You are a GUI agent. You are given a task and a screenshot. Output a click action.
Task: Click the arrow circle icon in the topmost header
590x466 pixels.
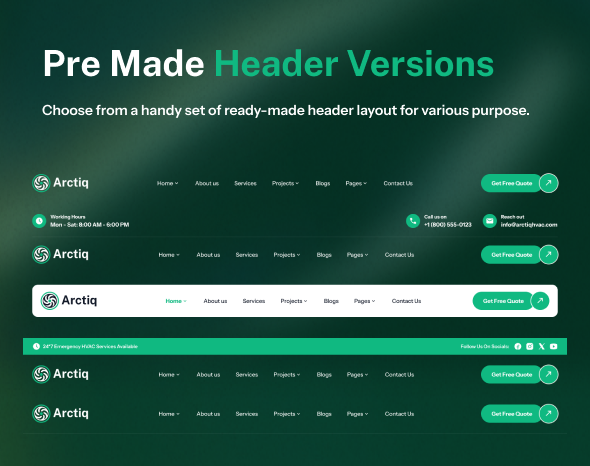coord(549,183)
